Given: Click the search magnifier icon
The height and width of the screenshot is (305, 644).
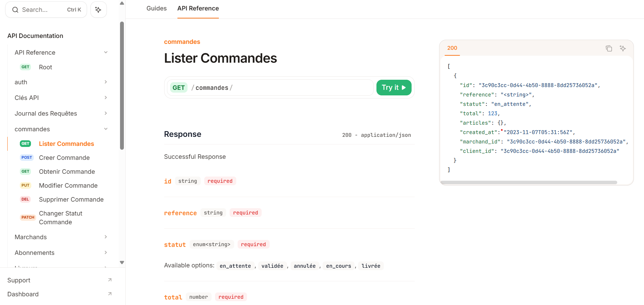Looking at the screenshot, I should 15,10.
